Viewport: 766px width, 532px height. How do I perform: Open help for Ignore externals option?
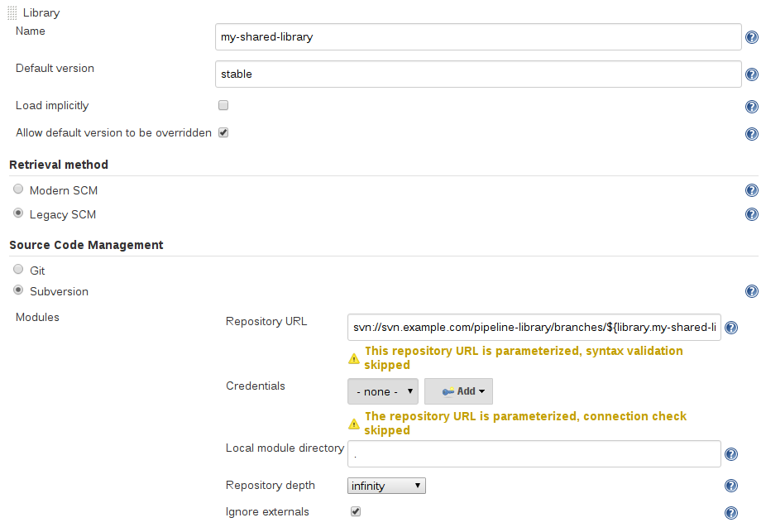pyautogui.click(x=731, y=513)
